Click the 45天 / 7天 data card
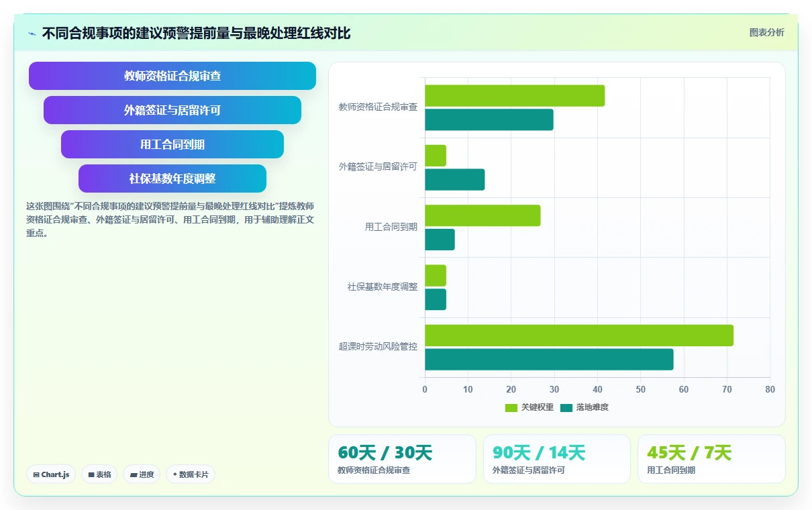This screenshot has height=510, width=812. pyautogui.click(x=711, y=459)
